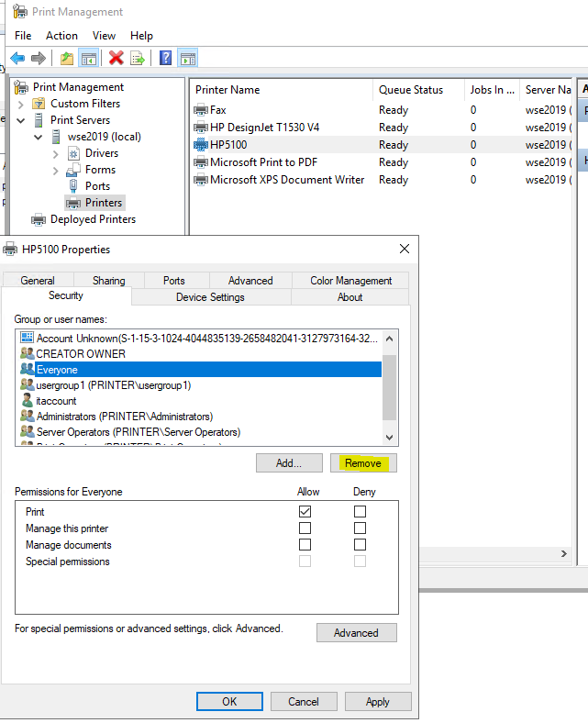Click the Ports node icon in tree
This screenshot has width=588, height=723.
73,186
